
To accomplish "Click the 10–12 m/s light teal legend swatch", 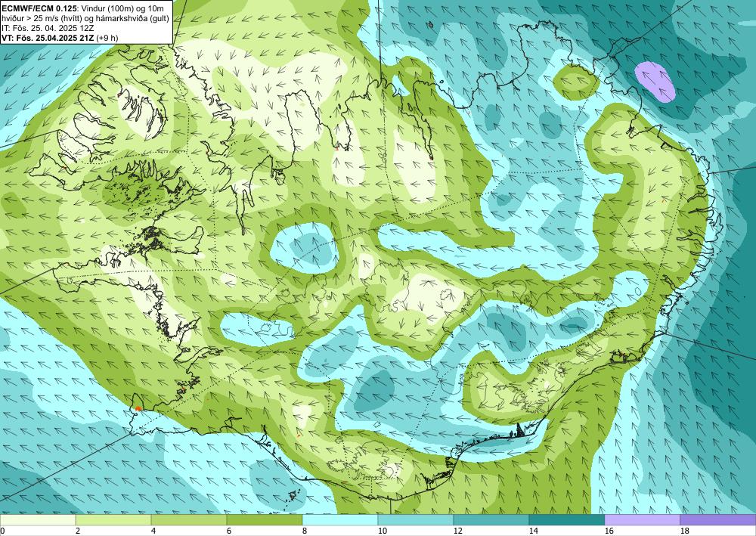I will (x=416, y=519).
